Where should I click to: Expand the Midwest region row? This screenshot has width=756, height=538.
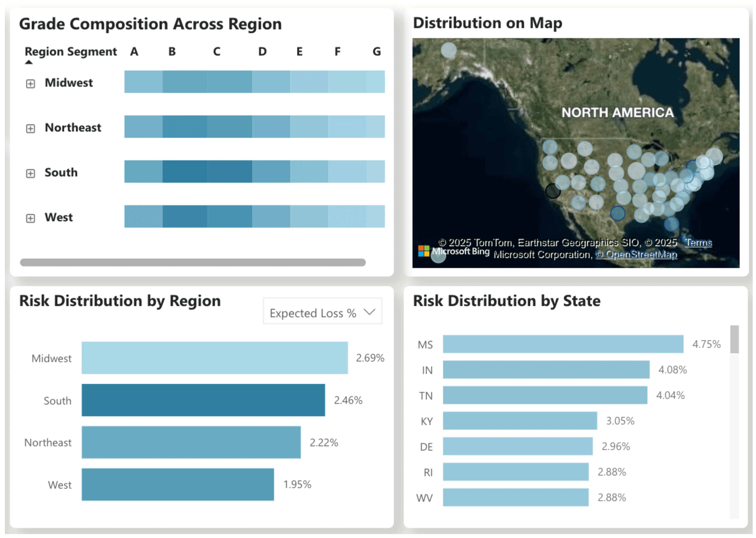coord(30,84)
